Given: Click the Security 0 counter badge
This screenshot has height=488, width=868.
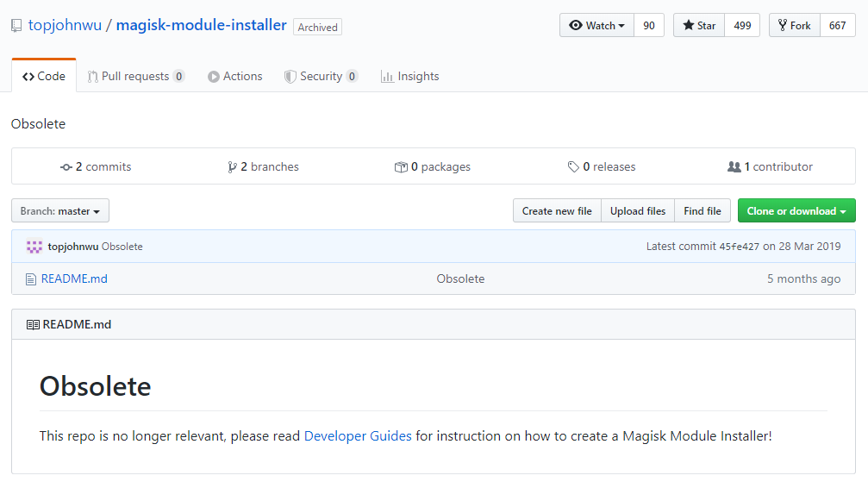Looking at the screenshot, I should click(x=352, y=77).
